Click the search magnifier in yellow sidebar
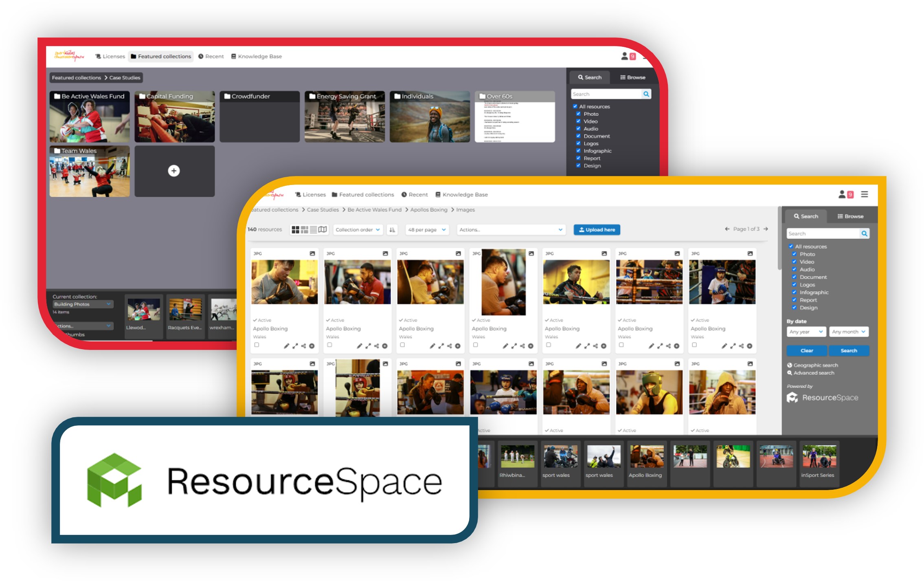The image size is (924, 581). pyautogui.click(x=864, y=233)
